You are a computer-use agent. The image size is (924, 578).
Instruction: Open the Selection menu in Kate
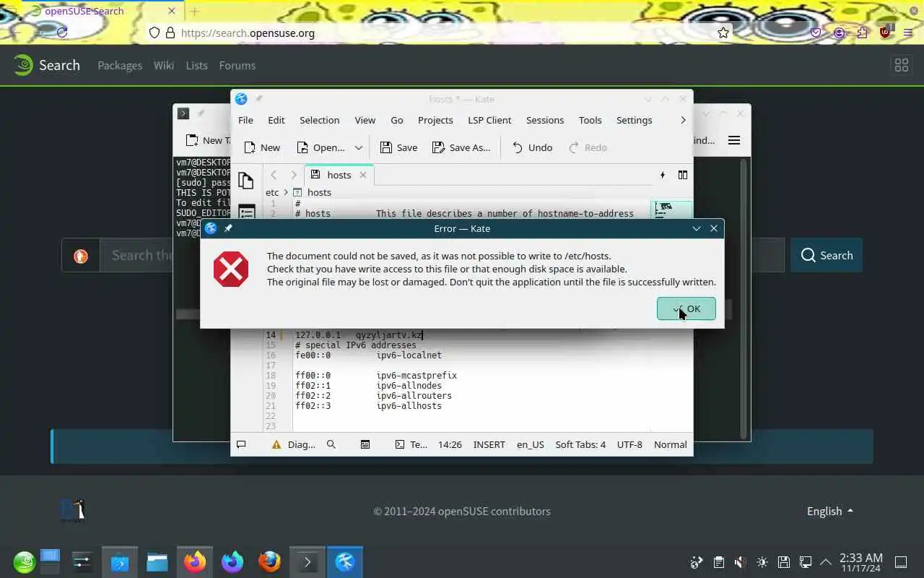pos(319,120)
